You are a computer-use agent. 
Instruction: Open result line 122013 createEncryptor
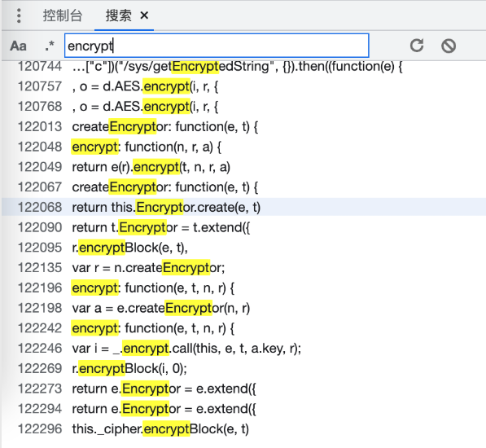coord(243,127)
